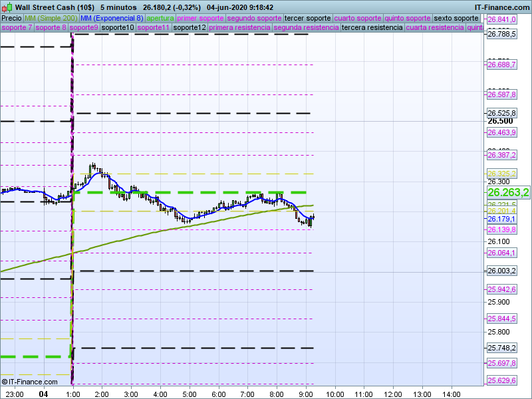Select the soporte10 indicator label

point(118,28)
